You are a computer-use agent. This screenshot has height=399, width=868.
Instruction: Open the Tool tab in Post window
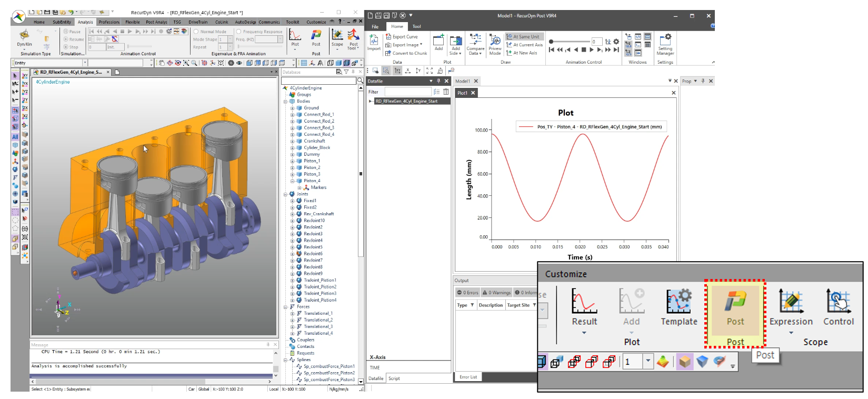[x=416, y=26]
